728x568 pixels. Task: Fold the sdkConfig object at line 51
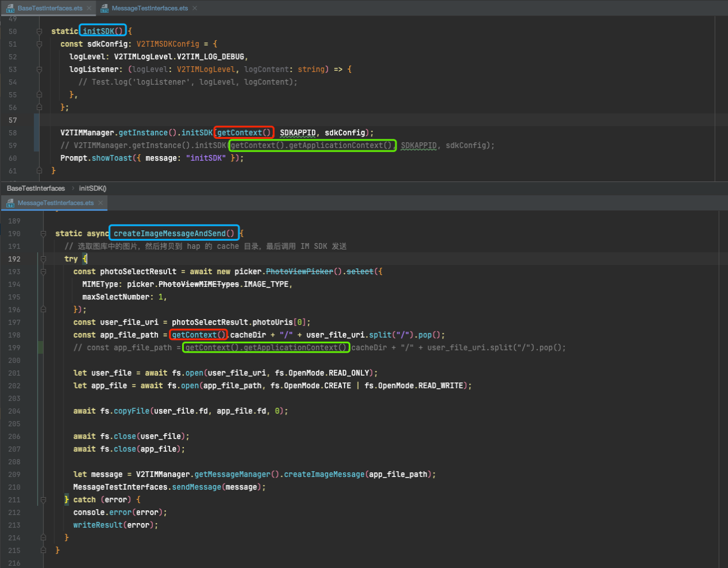(39, 44)
